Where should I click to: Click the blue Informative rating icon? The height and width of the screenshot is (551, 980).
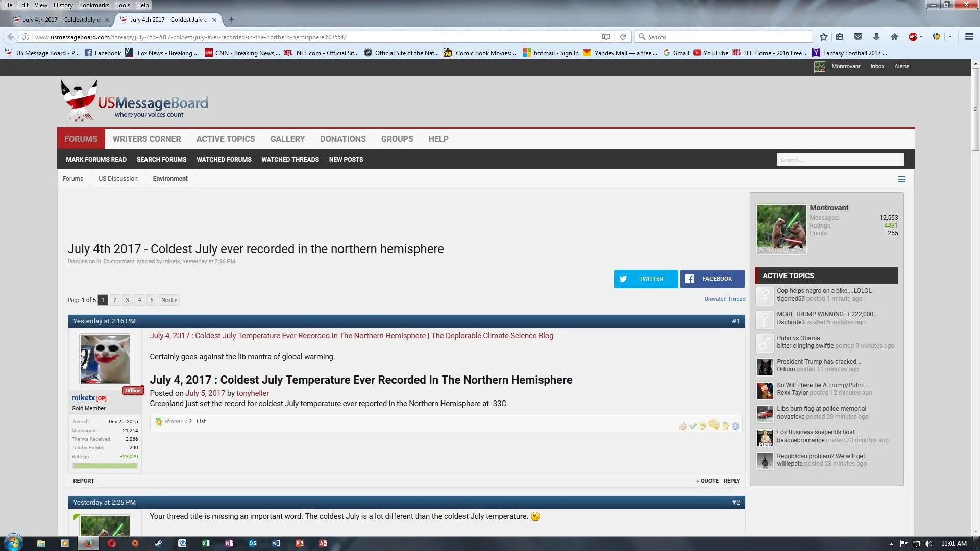pos(735,426)
